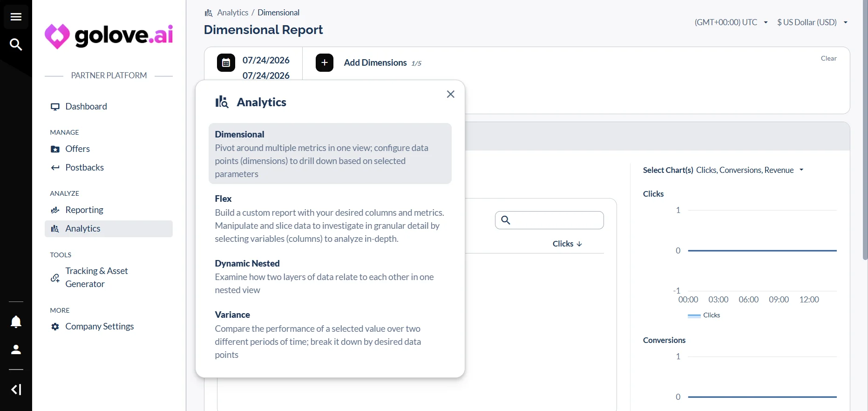This screenshot has height=411, width=868.
Task: Click the search magnifier in the left rail
Action: pyautogui.click(x=16, y=45)
